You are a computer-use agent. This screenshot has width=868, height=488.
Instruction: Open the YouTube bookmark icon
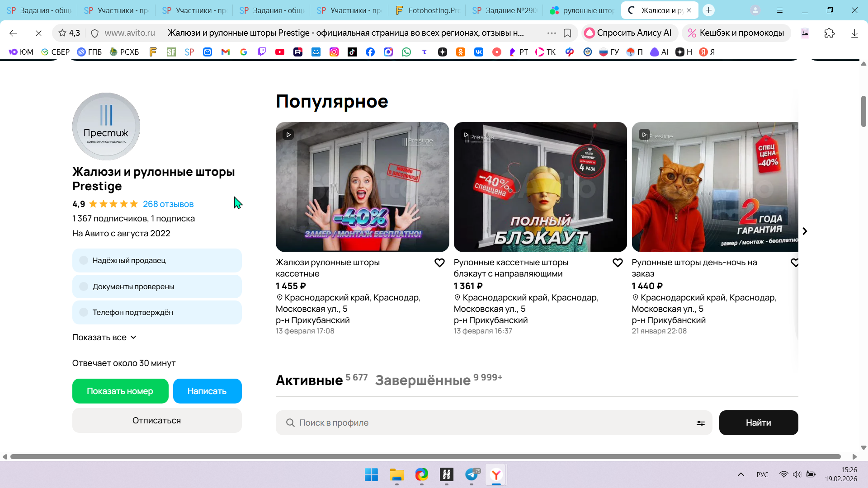280,52
